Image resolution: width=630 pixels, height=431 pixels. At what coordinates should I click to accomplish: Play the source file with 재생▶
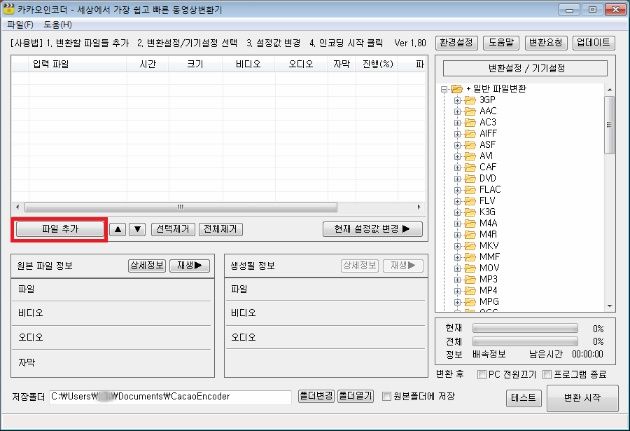190,266
